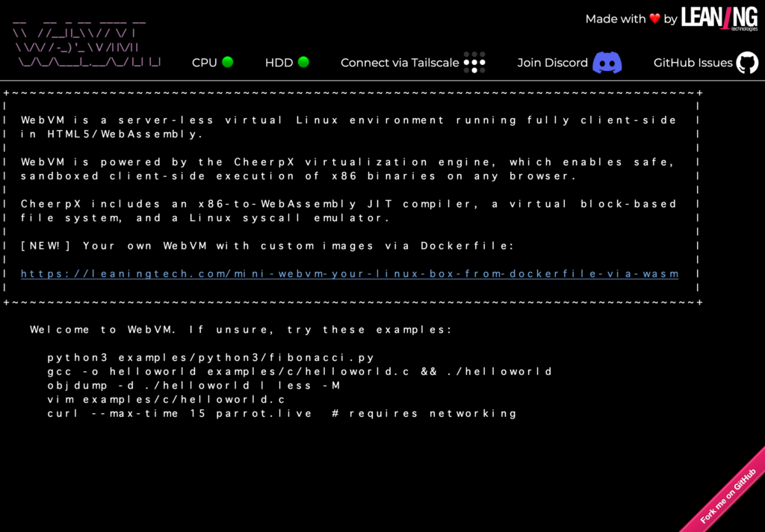Click the gcc helloworld example command
The image size is (765, 532).
click(300, 371)
